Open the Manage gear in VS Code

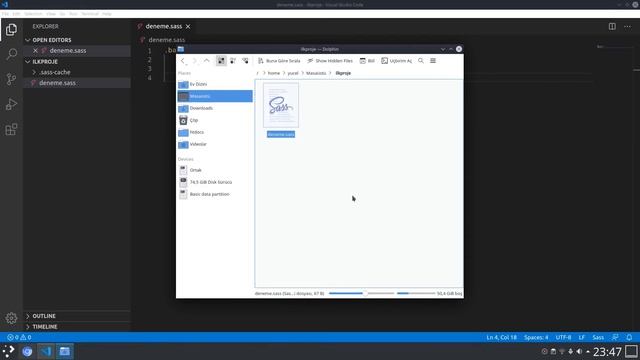(x=11, y=318)
